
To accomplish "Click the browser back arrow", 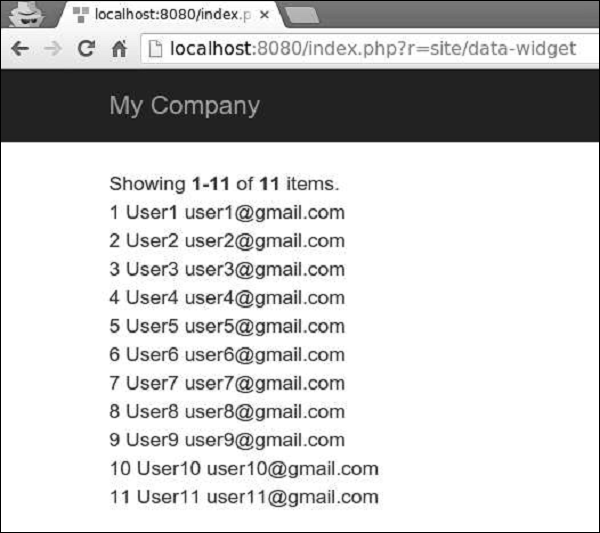I will click(x=20, y=48).
